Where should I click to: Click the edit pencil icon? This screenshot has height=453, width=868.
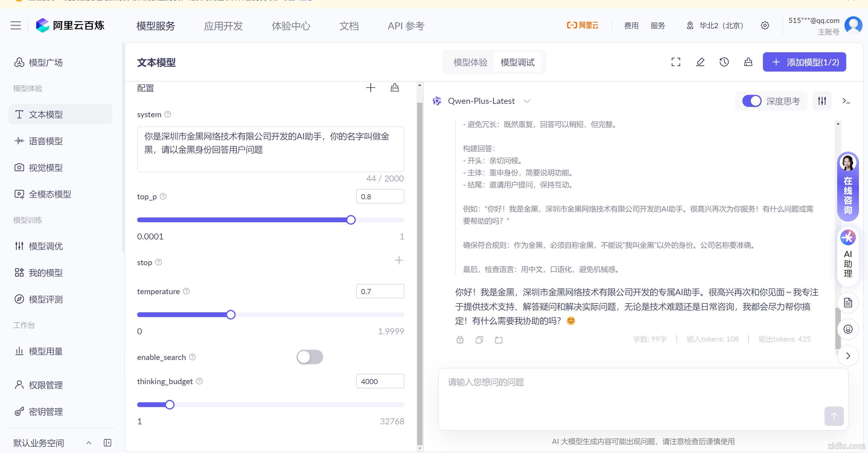click(700, 62)
